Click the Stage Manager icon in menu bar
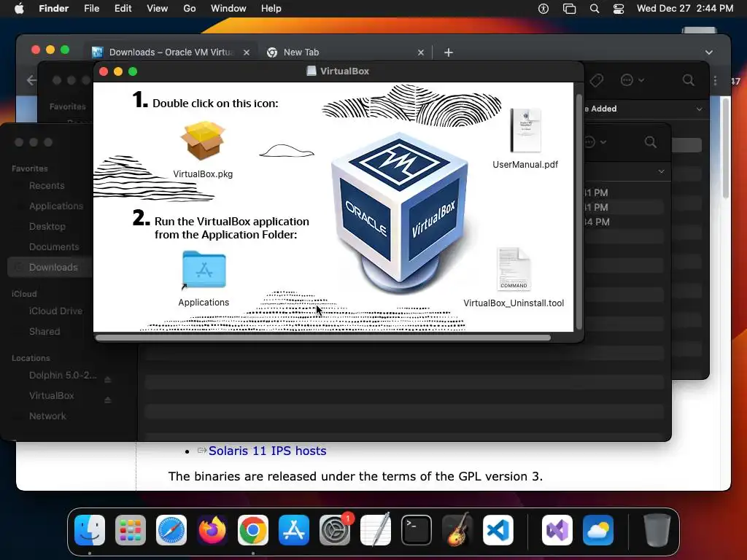747x560 pixels. tap(569, 9)
